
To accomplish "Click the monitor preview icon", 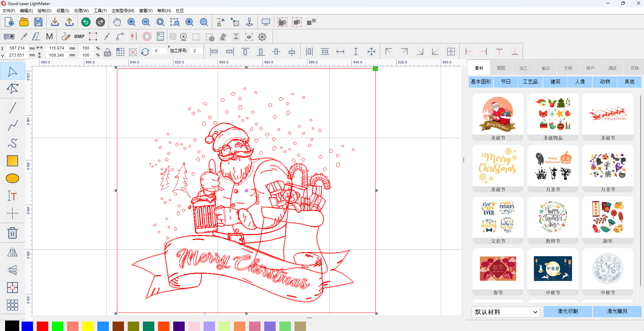I will [x=266, y=22].
